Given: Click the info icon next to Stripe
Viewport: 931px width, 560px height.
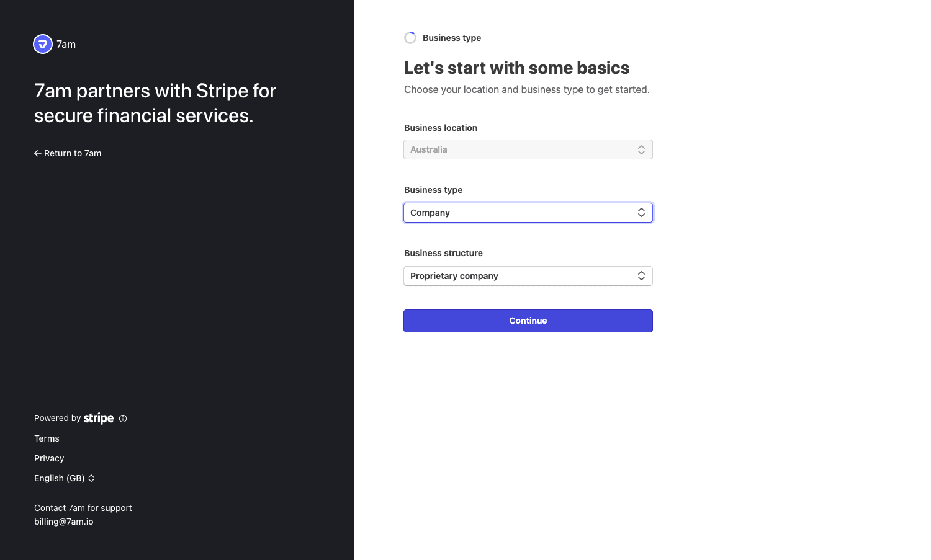Looking at the screenshot, I should 123,419.
